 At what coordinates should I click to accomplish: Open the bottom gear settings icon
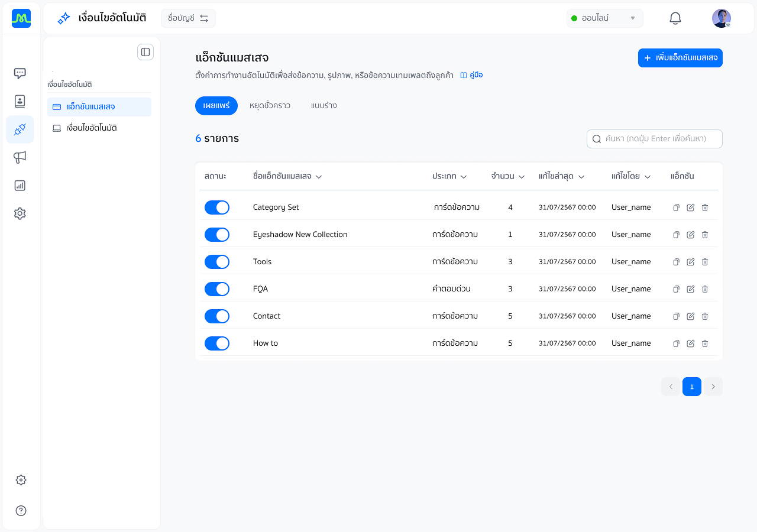pyautogui.click(x=21, y=480)
